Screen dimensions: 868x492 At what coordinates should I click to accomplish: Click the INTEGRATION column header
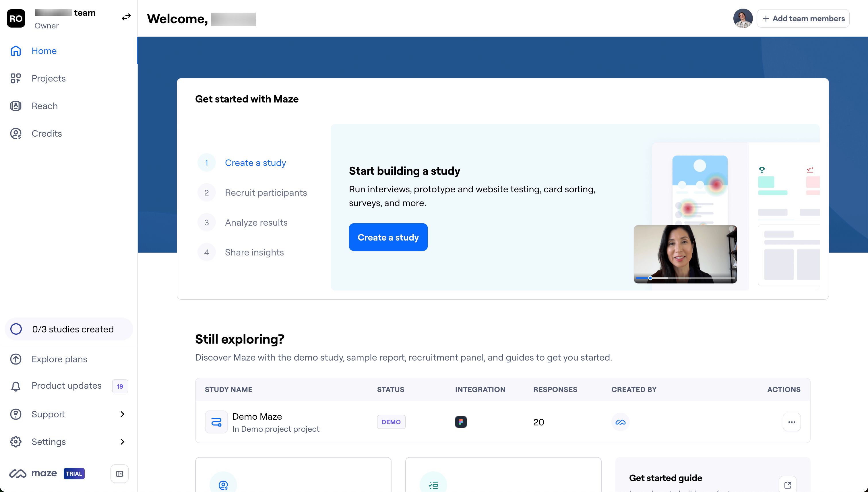pyautogui.click(x=480, y=389)
